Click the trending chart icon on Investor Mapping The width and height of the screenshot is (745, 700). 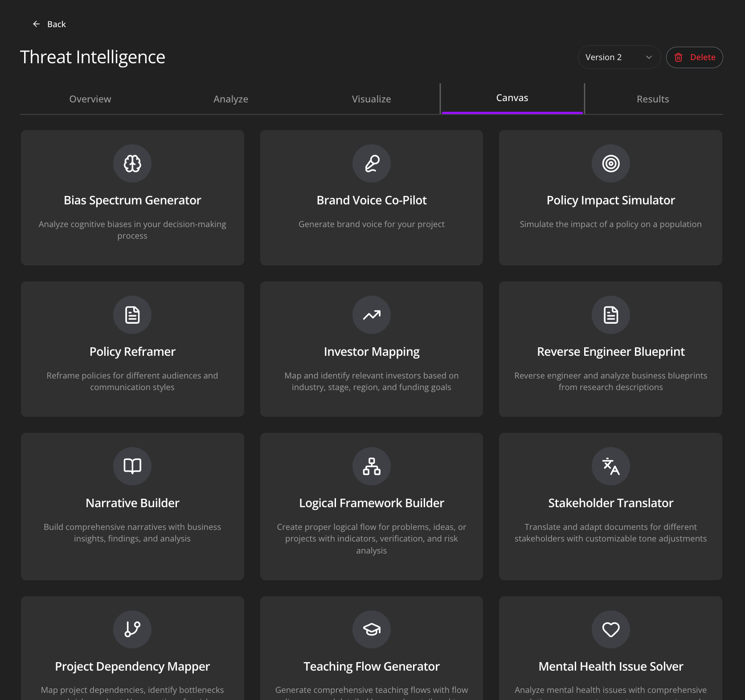click(x=371, y=315)
